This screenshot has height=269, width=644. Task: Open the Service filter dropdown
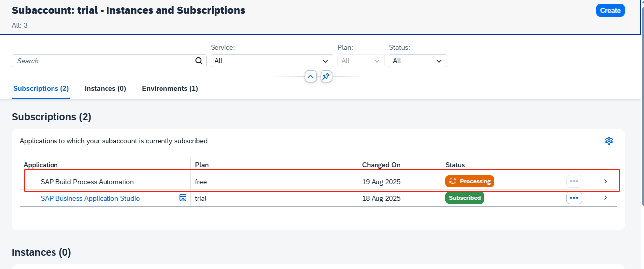point(271,61)
